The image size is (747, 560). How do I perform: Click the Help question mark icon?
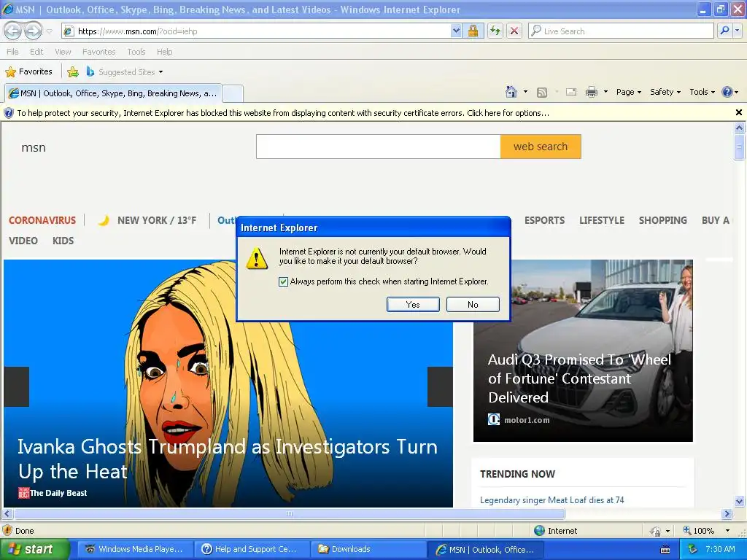coord(727,92)
